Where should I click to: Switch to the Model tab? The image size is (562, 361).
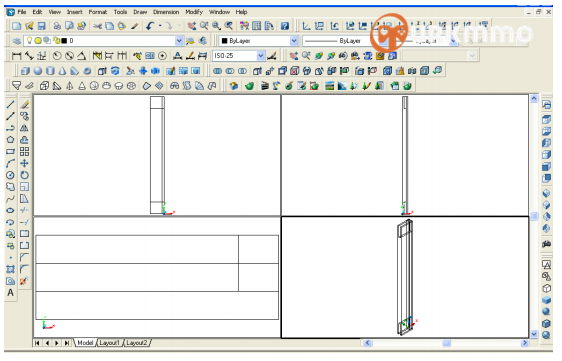click(x=85, y=343)
